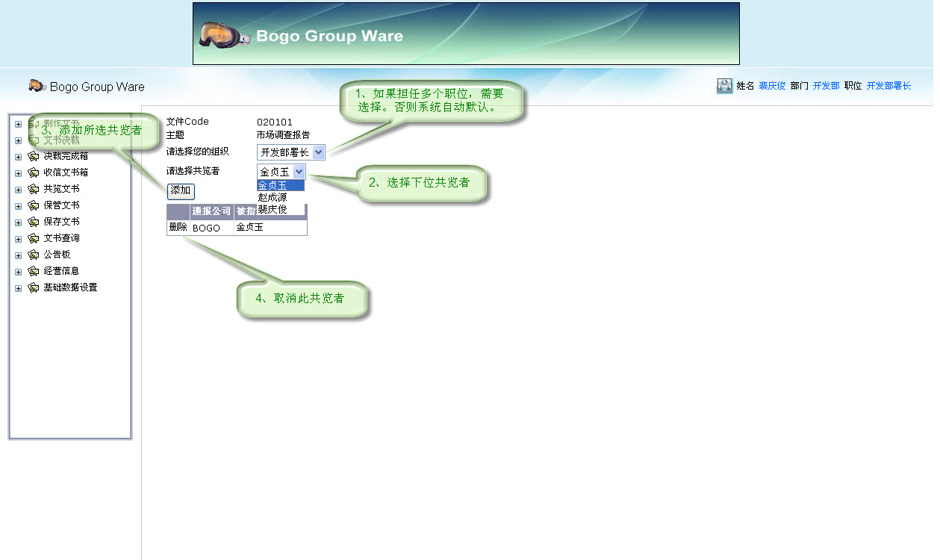Select the 文书查询 sidebar item
The height and width of the screenshot is (560, 940).
(60, 238)
